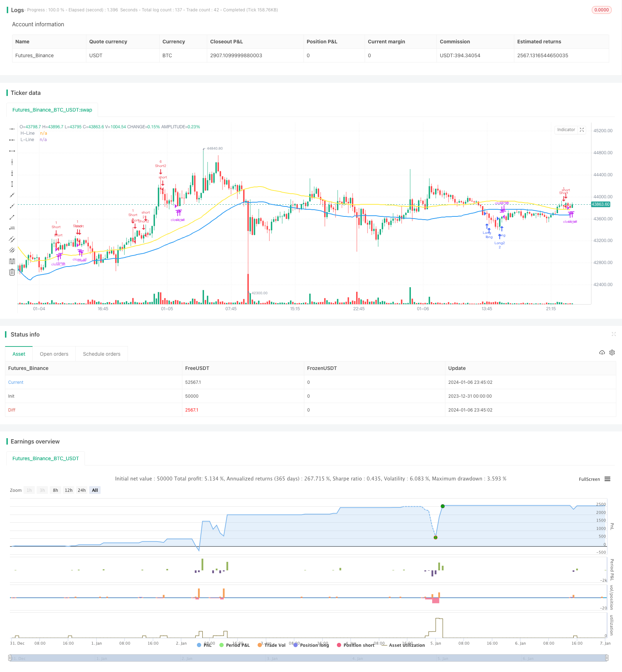
Task: Click the FullScreen button for earnings
Action: point(589,479)
